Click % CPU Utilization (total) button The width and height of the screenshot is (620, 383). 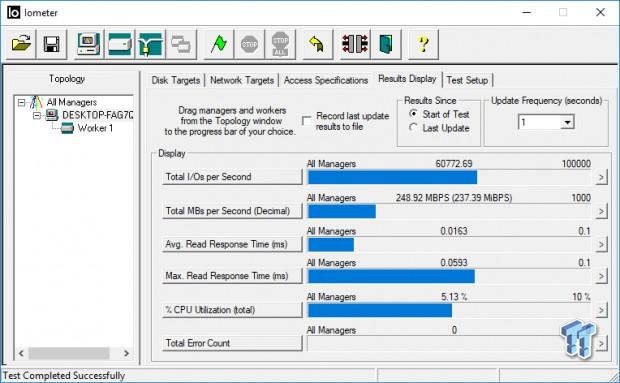[232, 309]
